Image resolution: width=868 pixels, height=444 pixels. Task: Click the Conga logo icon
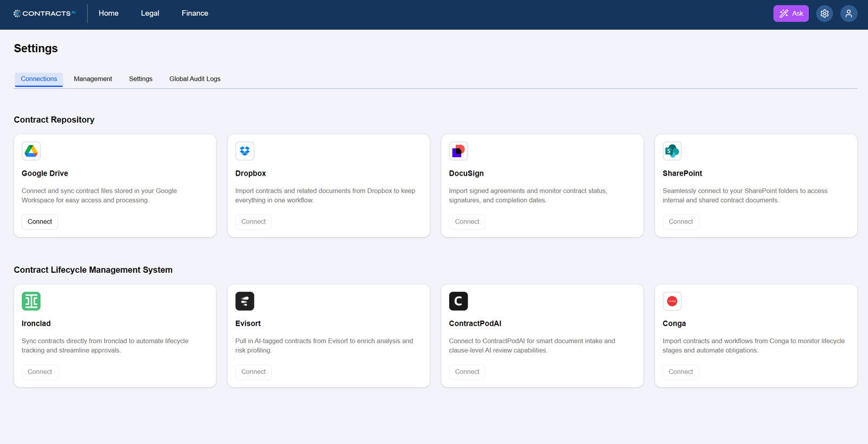pyautogui.click(x=672, y=301)
